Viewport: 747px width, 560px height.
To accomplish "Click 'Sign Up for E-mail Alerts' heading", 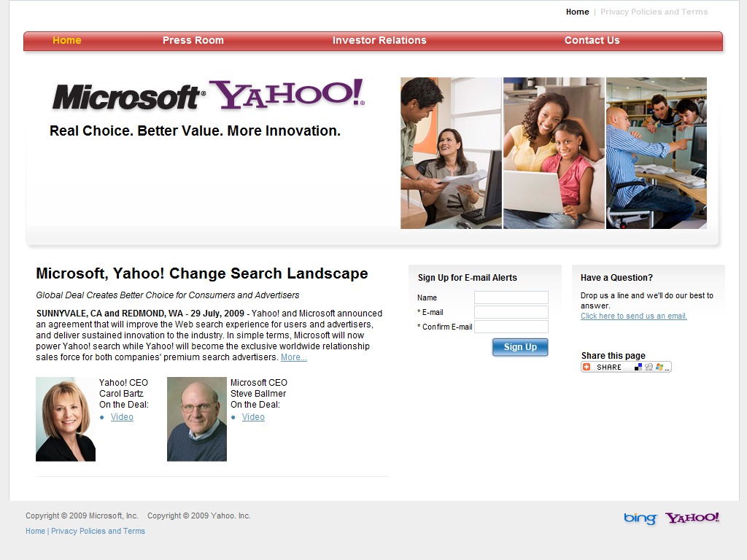I will point(468,278).
